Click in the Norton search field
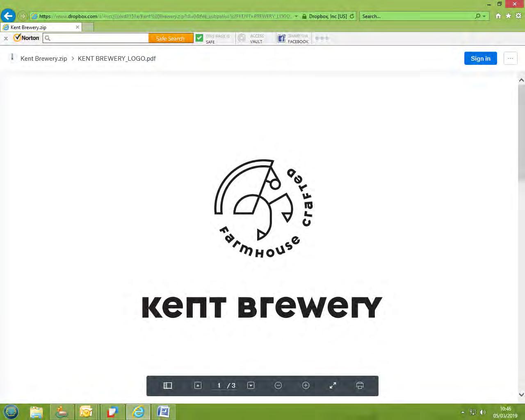Viewport: 525px width, 420px height. point(96,38)
